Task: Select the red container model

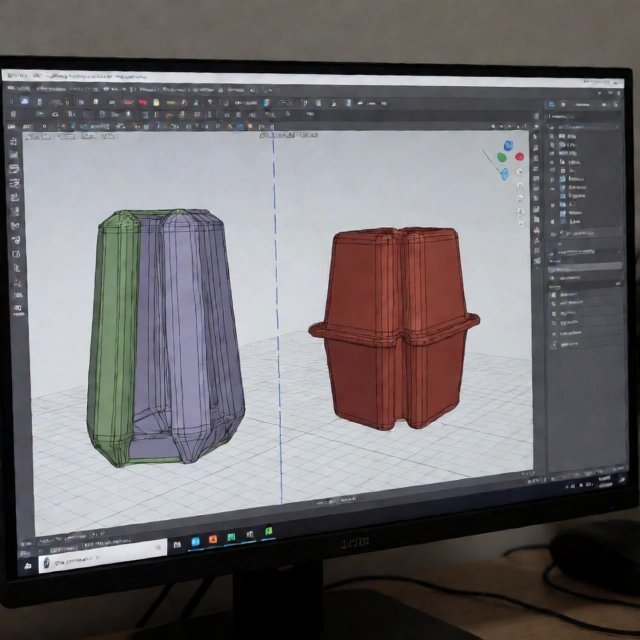Action: point(394,329)
